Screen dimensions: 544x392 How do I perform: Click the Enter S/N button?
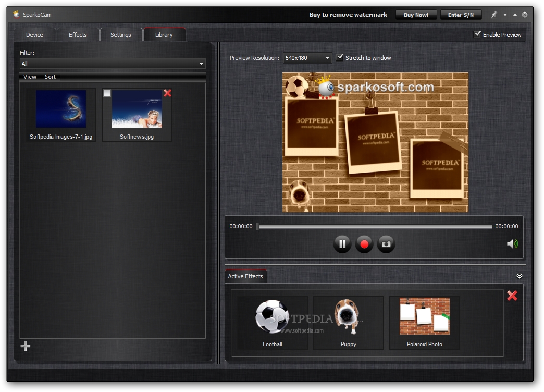click(x=461, y=15)
